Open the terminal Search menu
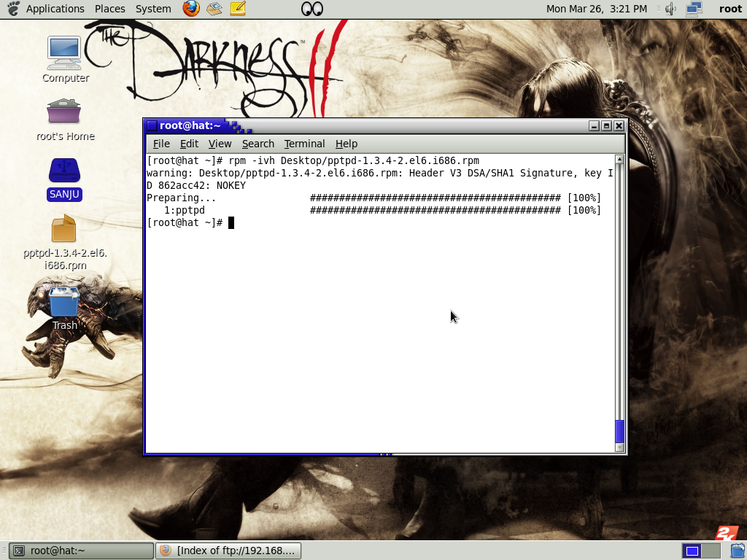The image size is (747, 560). (x=258, y=144)
